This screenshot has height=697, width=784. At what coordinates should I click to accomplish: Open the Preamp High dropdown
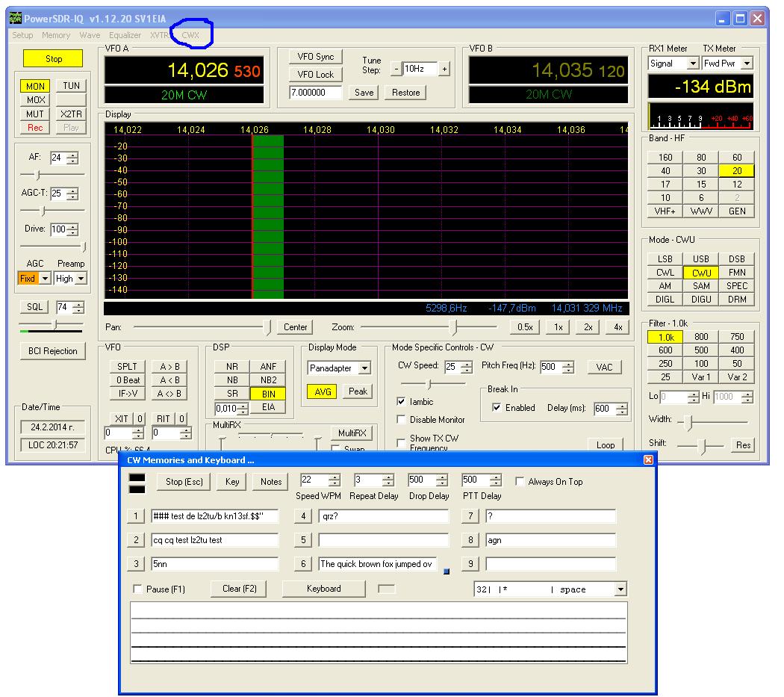click(x=81, y=278)
